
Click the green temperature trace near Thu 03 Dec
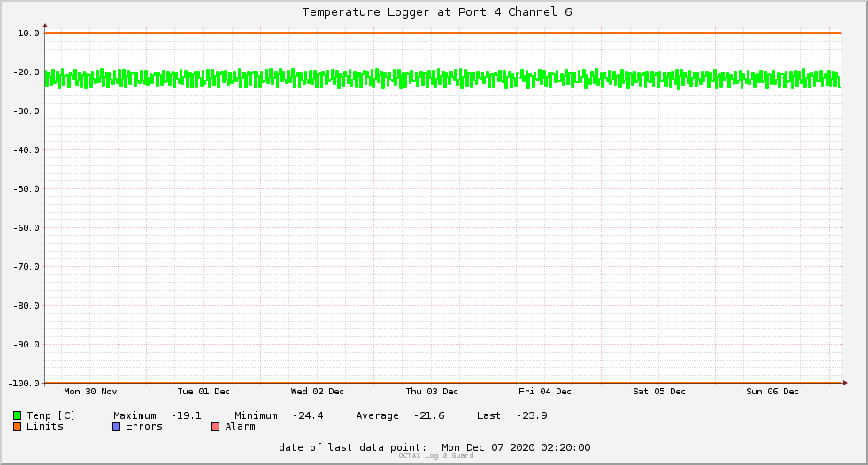tap(432, 78)
